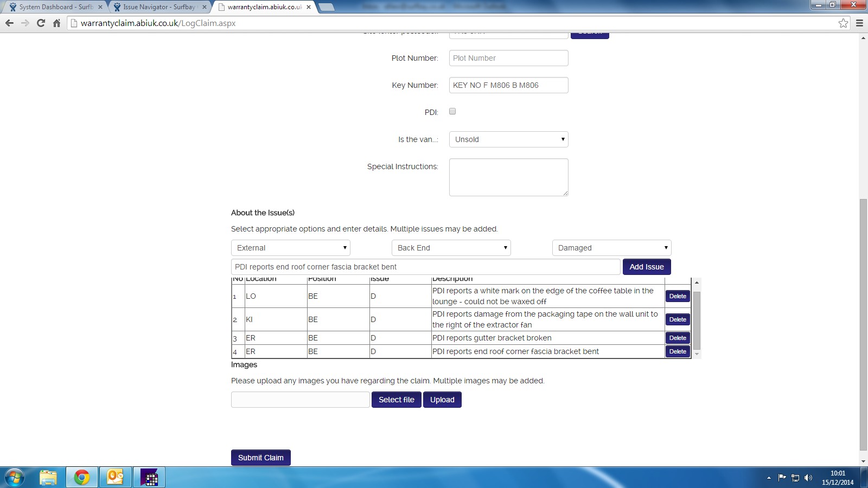Close the System Dashboard tab
Screen dimensions: 868x488
tap(100, 7)
